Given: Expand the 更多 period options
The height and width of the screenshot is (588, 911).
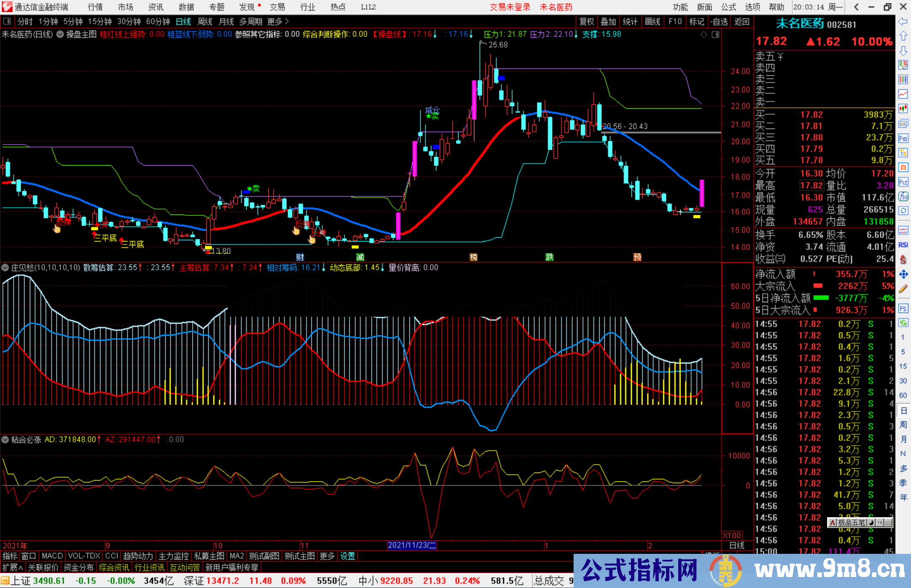Looking at the screenshot, I should [x=278, y=21].
